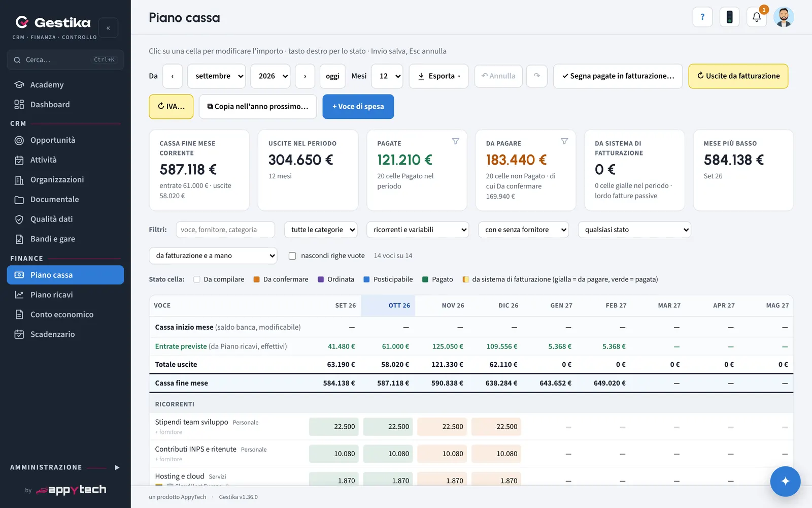Expand the Amministrazione section arrow
Image resolution: width=812 pixels, height=508 pixels.
(117, 467)
